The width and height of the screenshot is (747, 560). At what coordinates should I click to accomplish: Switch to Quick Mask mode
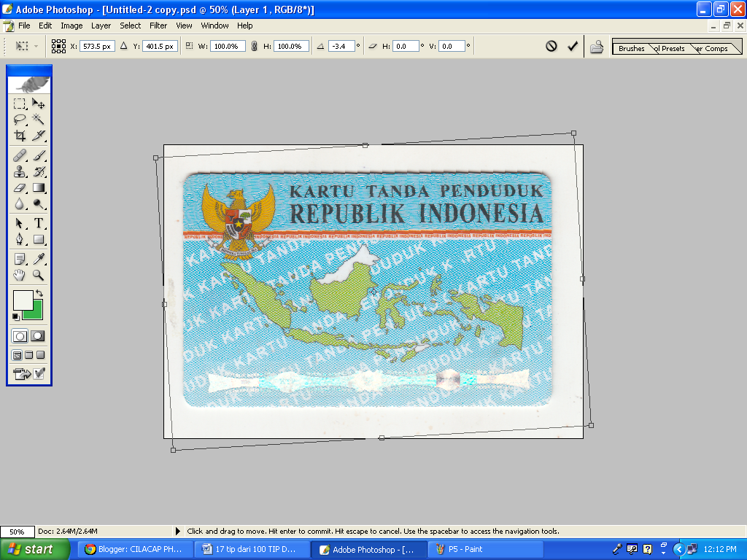point(38,336)
